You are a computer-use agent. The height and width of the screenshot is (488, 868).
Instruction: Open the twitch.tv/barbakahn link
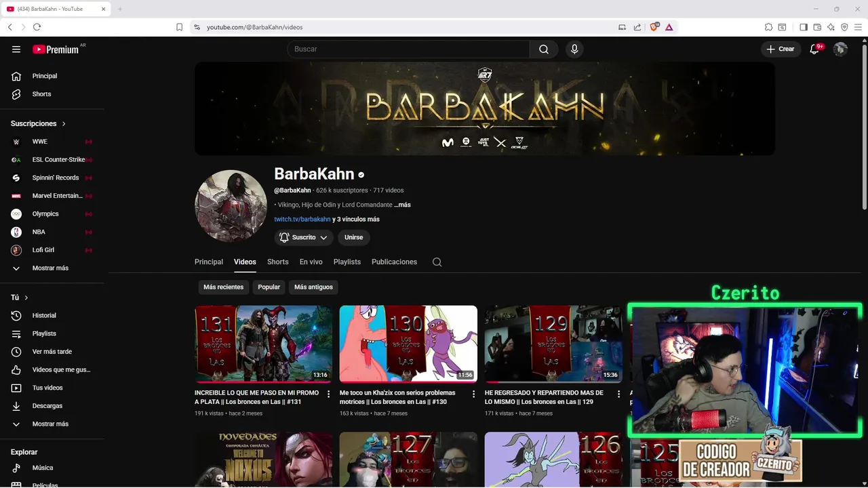(x=302, y=220)
